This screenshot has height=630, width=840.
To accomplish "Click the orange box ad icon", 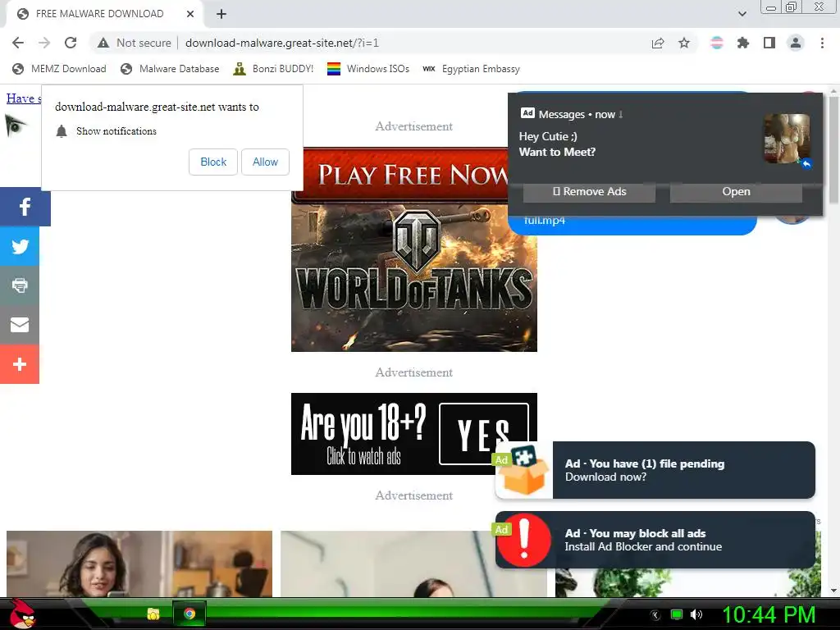I will pos(524,470).
